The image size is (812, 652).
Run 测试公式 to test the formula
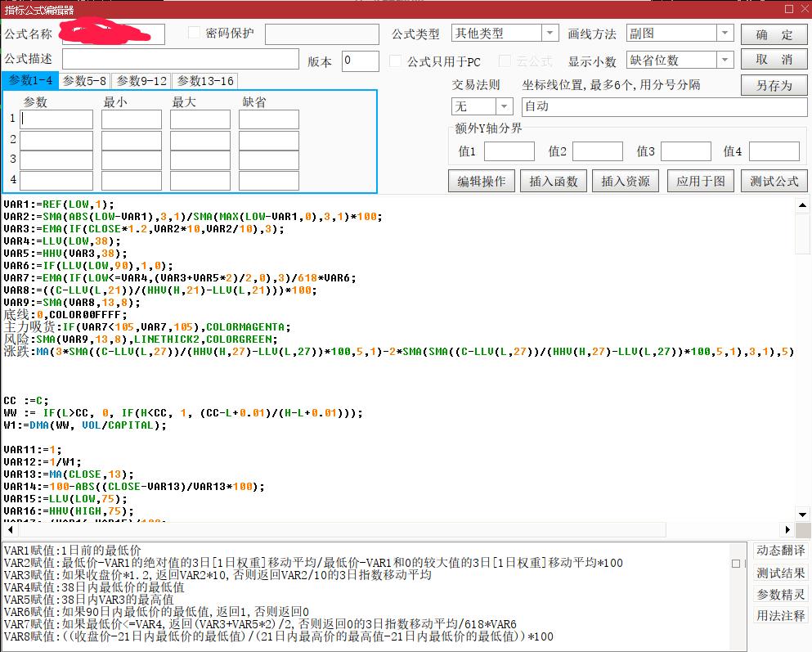pos(773,181)
